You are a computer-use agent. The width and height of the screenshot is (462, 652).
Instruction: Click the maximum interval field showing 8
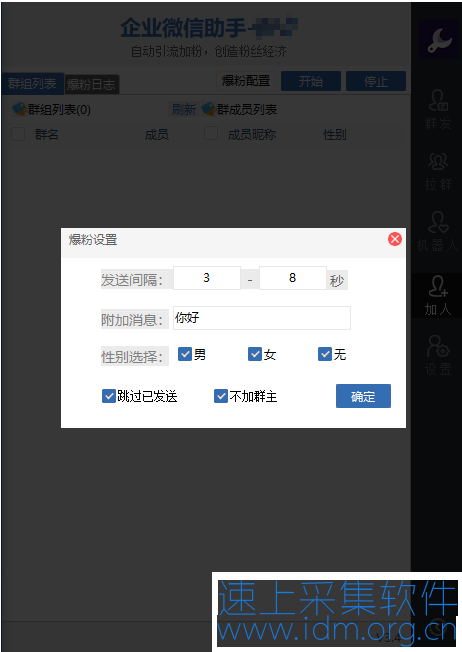coord(293,278)
